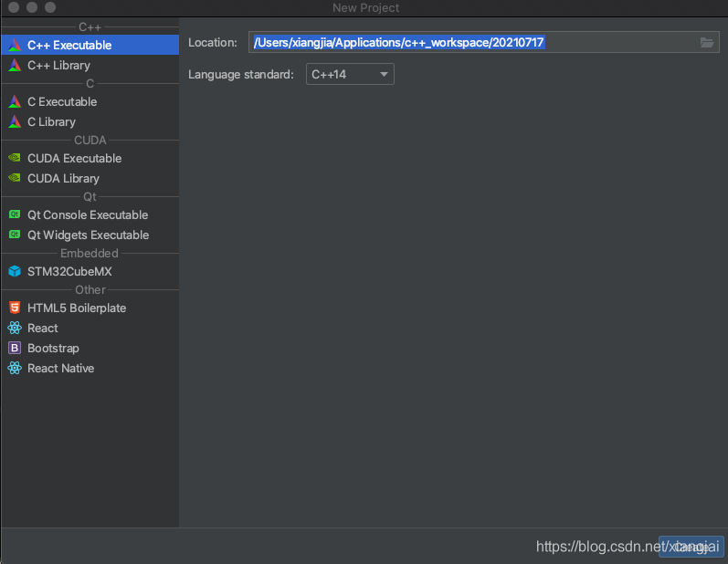Click the Bootstrap B icon
Screen dimensions: 728x564
pyautogui.click(x=15, y=348)
